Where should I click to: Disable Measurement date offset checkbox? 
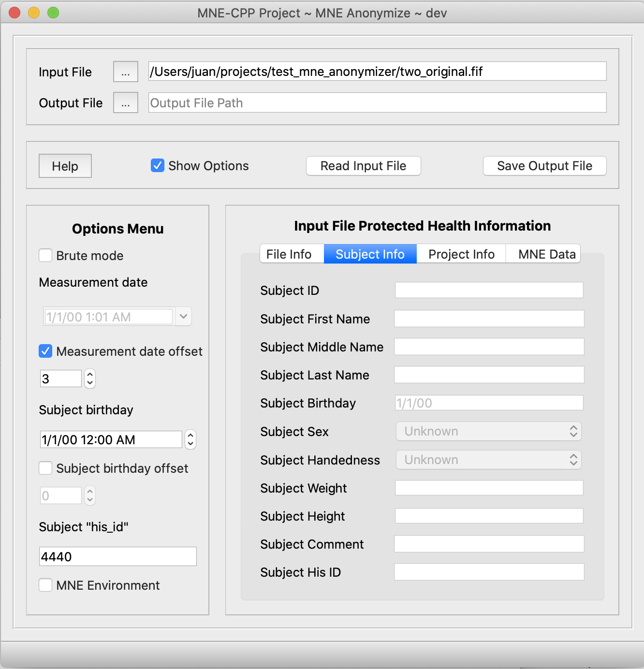point(46,351)
